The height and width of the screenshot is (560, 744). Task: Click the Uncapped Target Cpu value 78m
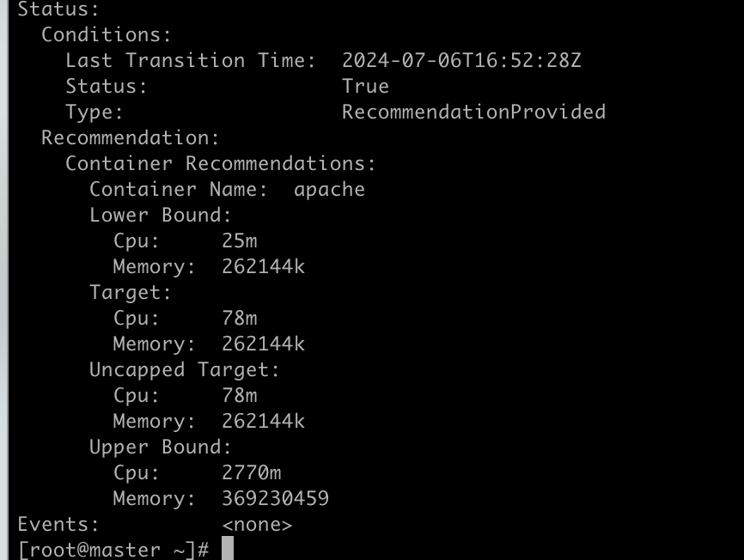[240, 395]
